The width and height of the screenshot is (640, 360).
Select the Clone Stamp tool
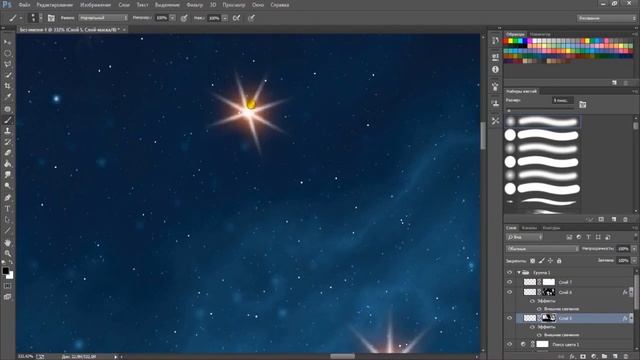point(7,131)
